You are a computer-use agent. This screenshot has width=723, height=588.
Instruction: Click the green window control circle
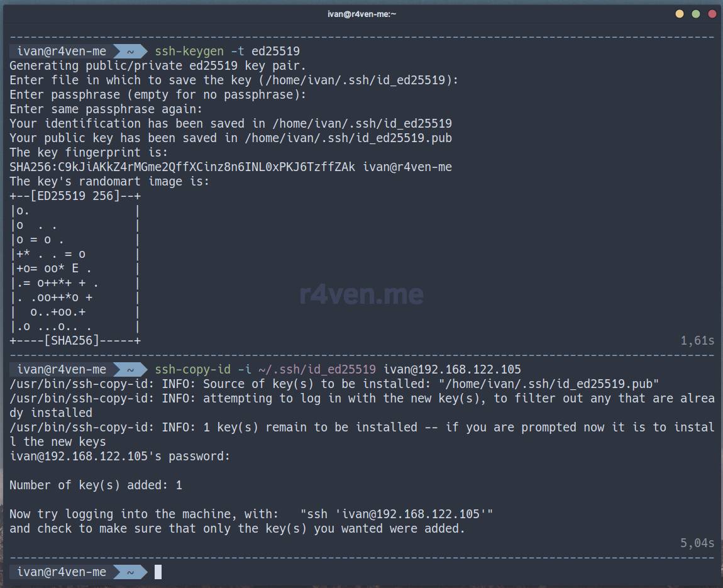click(695, 13)
